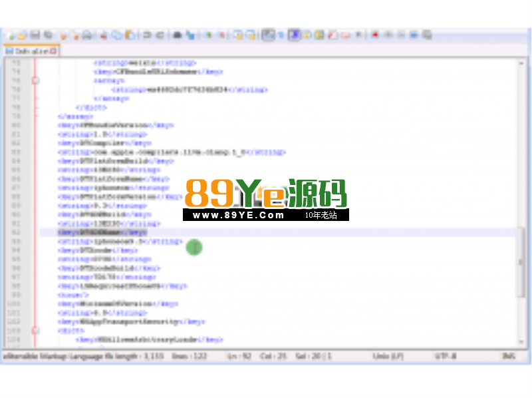
Task: Click the 'UTF-8' encoding status entry
Action: pyautogui.click(x=445, y=356)
